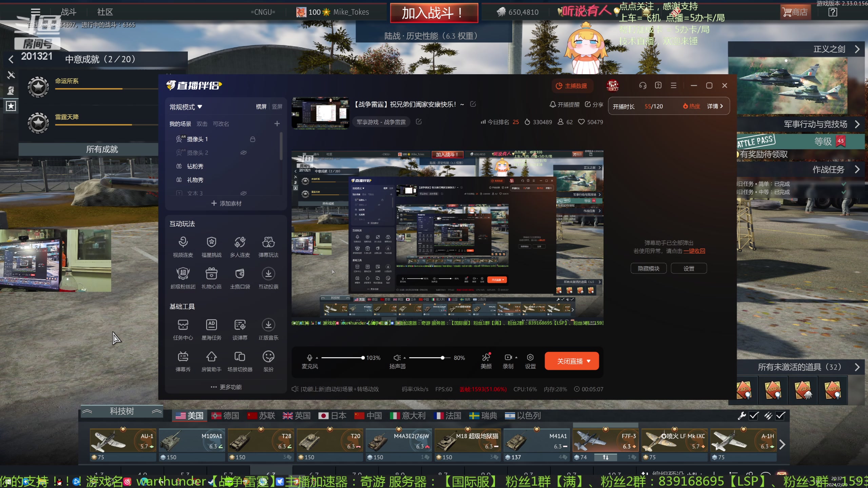
Task: Open the 任务中心 task center
Action: coord(183,325)
